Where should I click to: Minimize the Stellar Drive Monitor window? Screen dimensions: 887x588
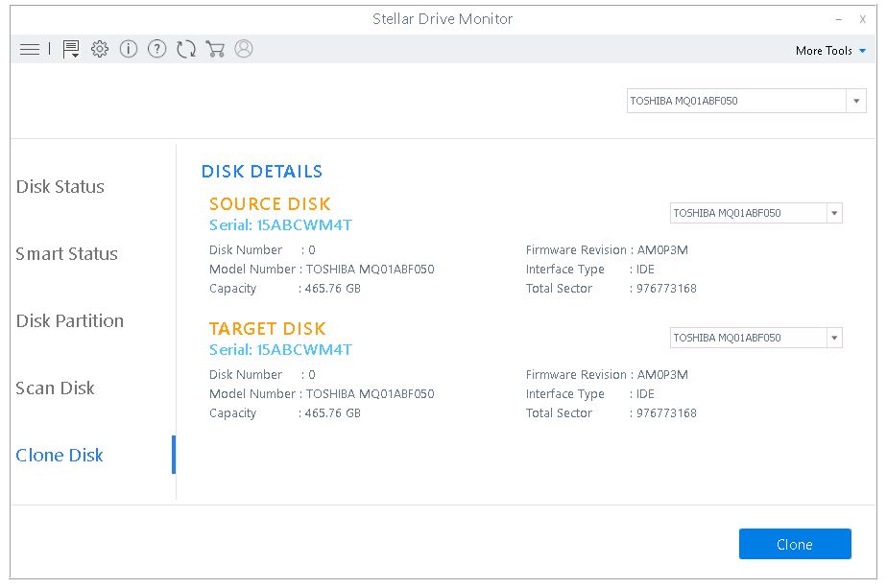pos(838,20)
